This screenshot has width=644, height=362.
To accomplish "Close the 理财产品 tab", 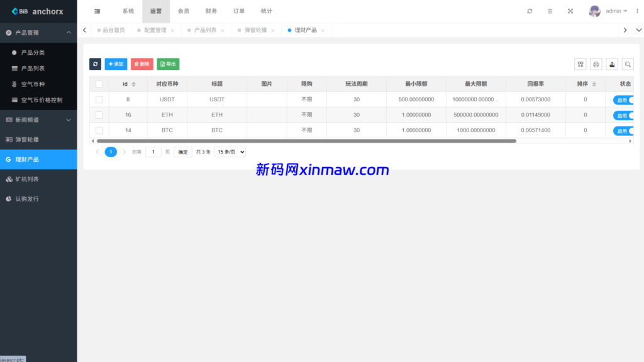I will coord(323,30).
